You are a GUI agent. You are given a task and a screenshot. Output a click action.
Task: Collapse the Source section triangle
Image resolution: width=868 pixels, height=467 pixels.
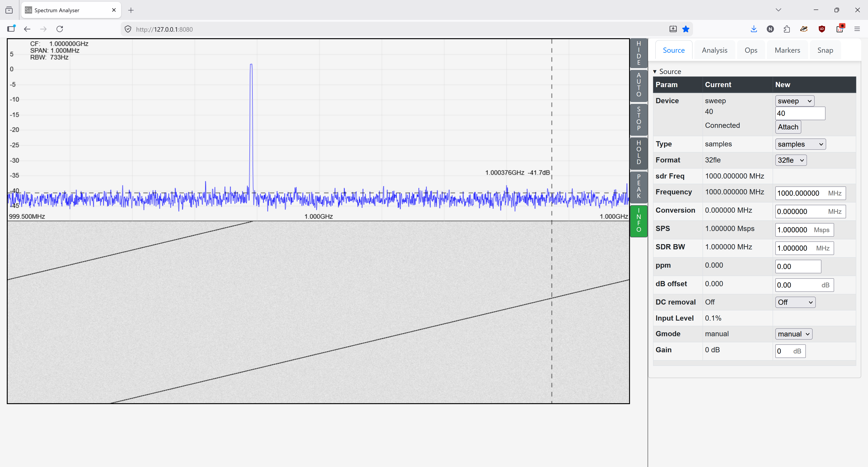[x=655, y=72]
